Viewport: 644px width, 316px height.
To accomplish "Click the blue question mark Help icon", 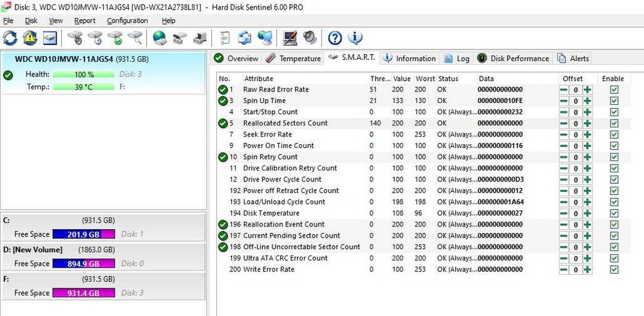I will pyautogui.click(x=335, y=38).
